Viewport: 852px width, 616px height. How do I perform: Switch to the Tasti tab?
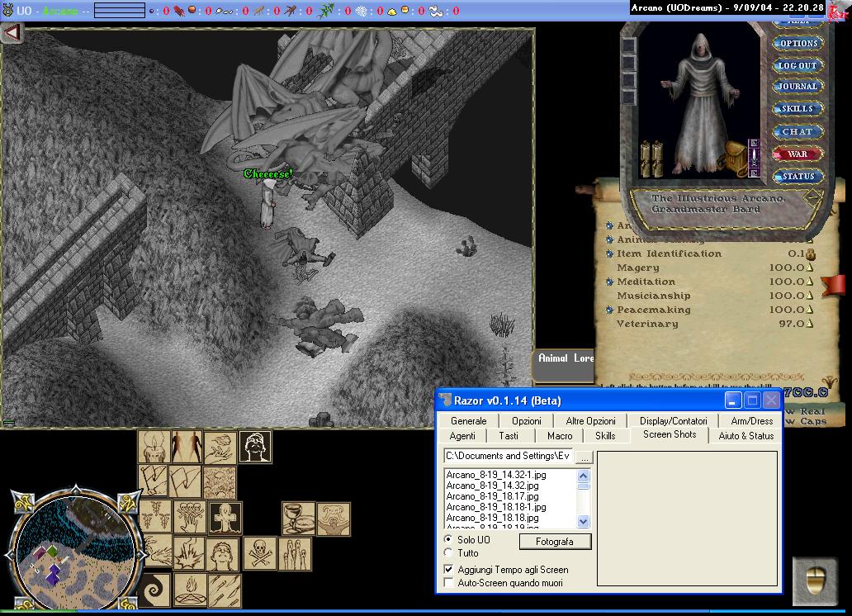pos(509,435)
